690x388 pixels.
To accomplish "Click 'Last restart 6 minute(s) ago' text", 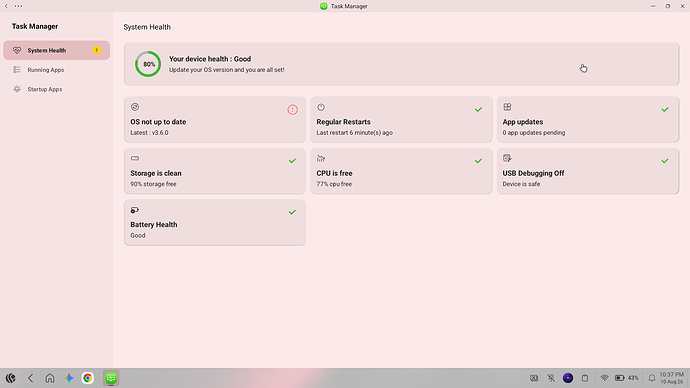I will tap(355, 132).
